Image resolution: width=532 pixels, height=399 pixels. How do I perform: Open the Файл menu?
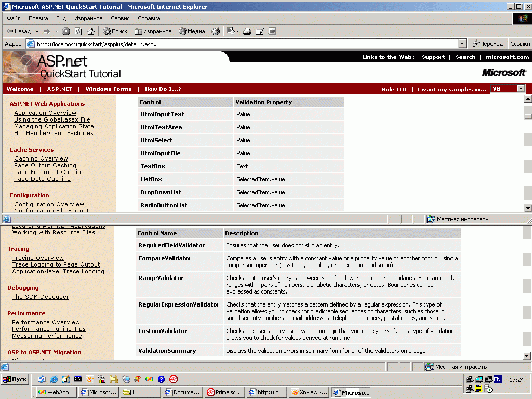14,18
